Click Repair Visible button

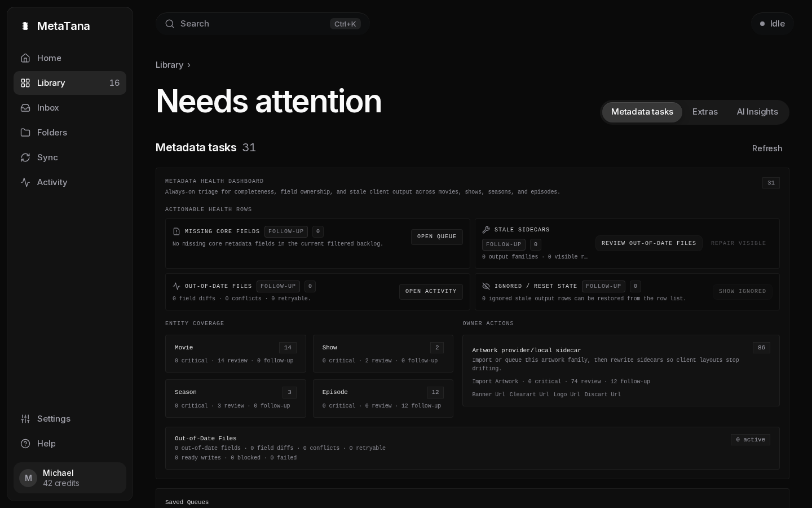pyautogui.click(x=738, y=243)
